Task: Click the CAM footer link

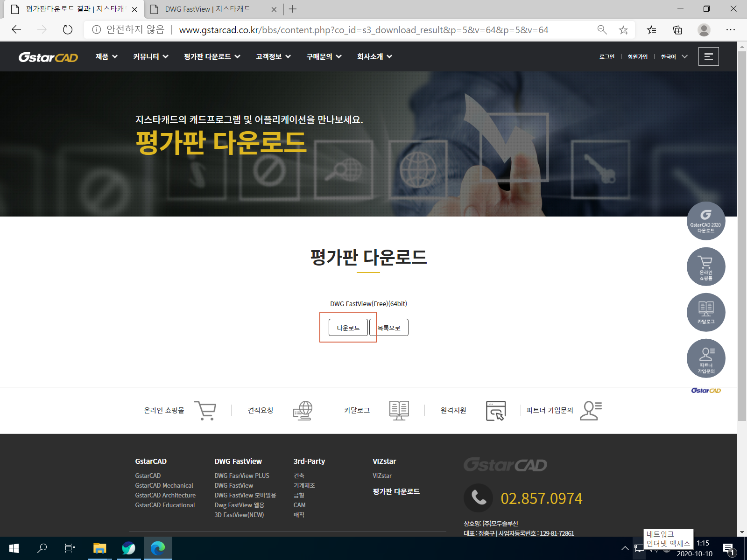Action: tap(299, 505)
